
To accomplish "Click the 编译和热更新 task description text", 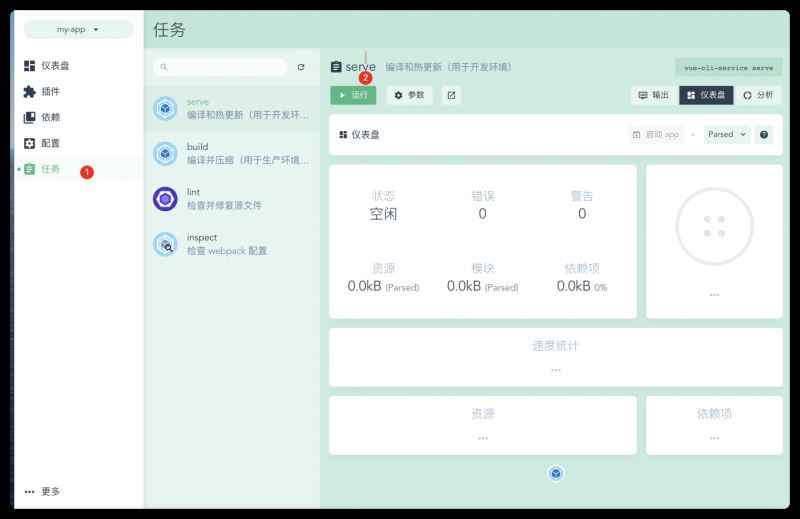I will [x=448, y=67].
